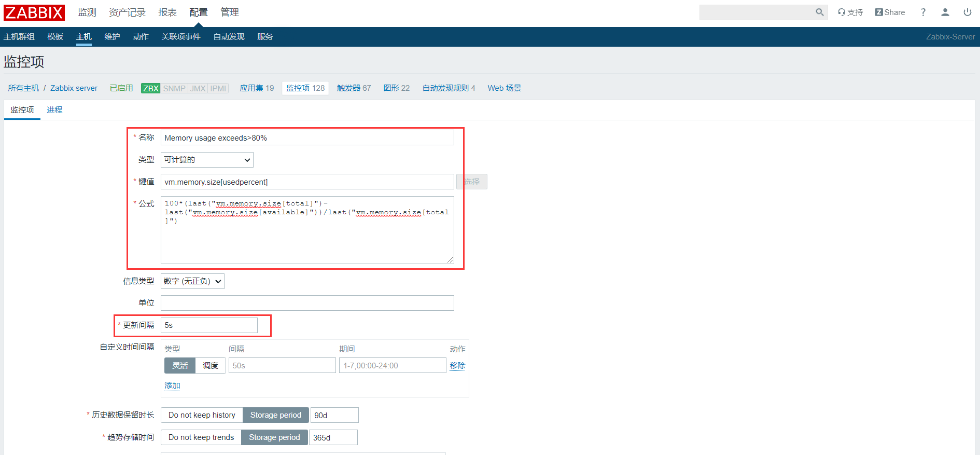Viewport: 980px width, 455px height.
Task: Click the 键值 input field
Action: tap(307, 182)
